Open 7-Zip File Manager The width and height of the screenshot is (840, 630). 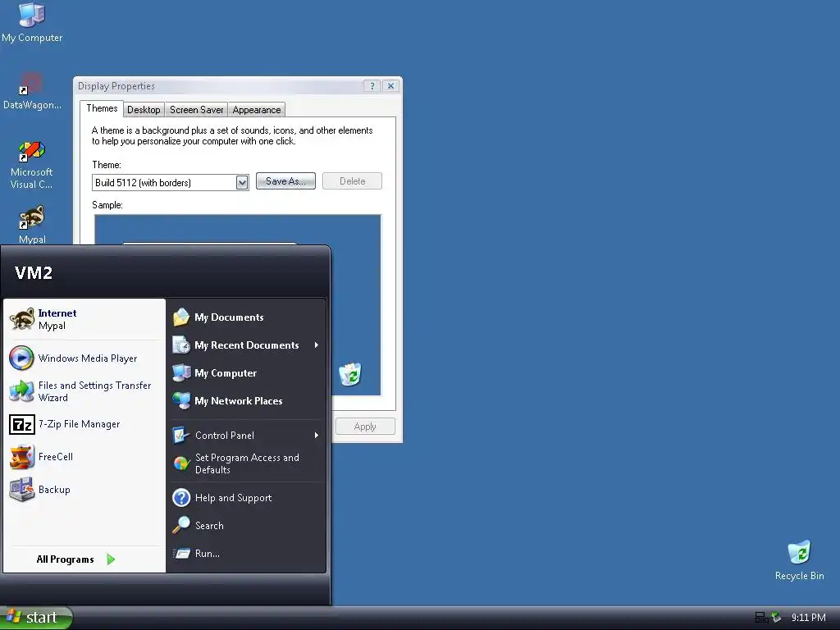coord(84,424)
